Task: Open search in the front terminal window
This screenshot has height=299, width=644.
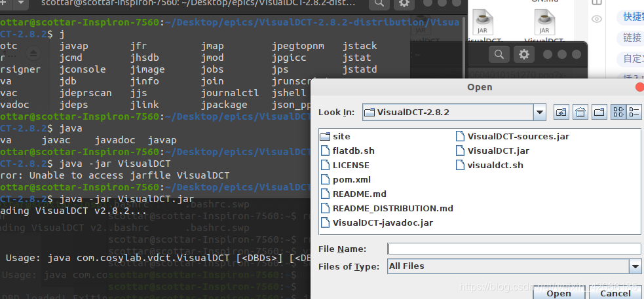Action: pos(379,4)
